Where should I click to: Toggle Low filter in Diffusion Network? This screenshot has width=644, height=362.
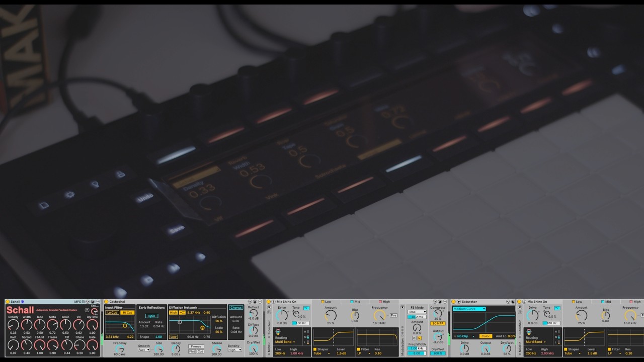173,337
